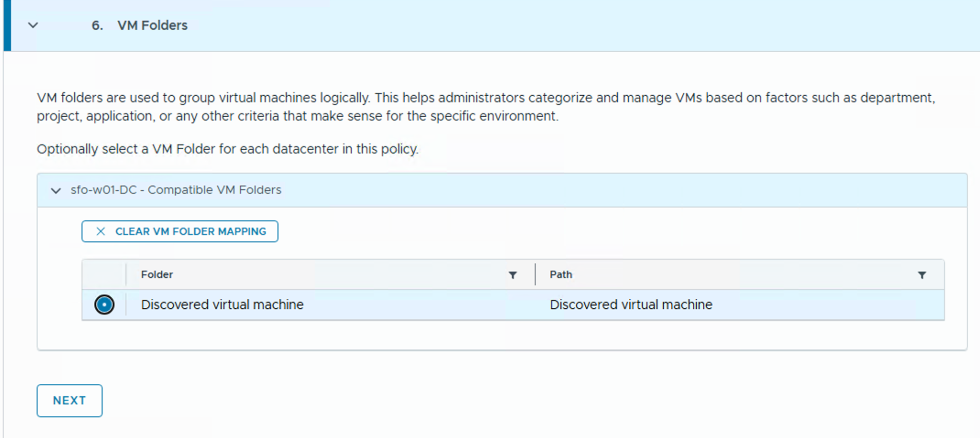Collapse the VM Folders step chevron
The width and height of the screenshot is (980, 438).
[33, 25]
